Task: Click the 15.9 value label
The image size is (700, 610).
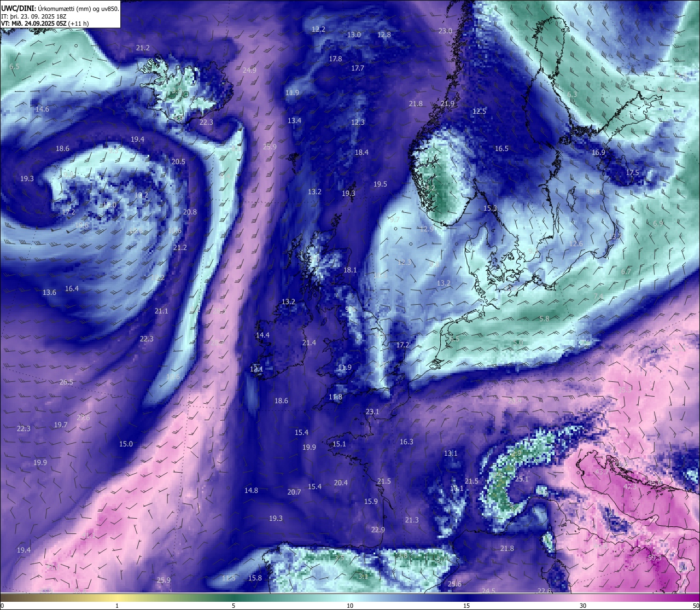Action: [x=371, y=501]
